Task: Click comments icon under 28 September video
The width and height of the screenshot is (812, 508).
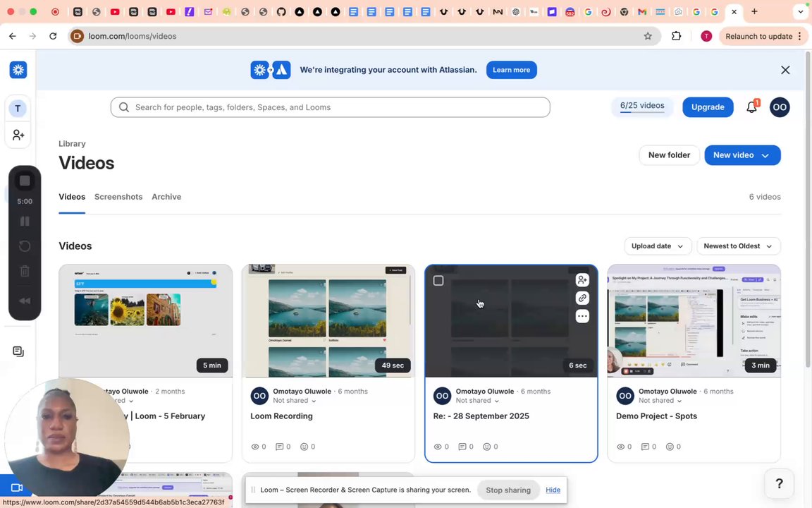Action: pyautogui.click(x=462, y=447)
